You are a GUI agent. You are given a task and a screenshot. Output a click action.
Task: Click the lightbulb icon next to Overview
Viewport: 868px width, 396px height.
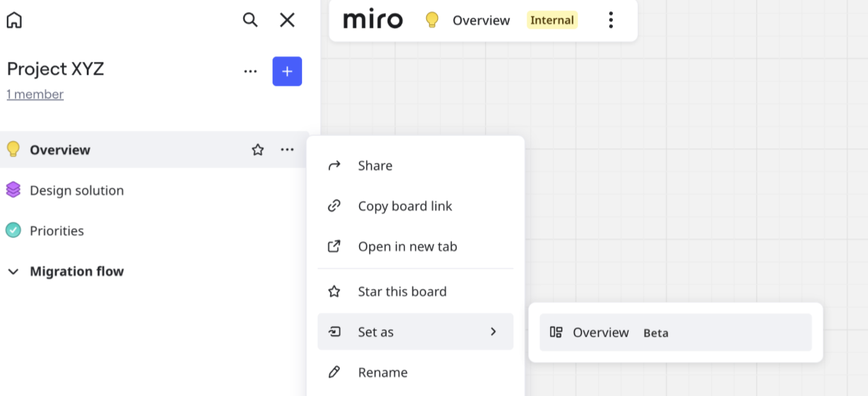pos(12,149)
